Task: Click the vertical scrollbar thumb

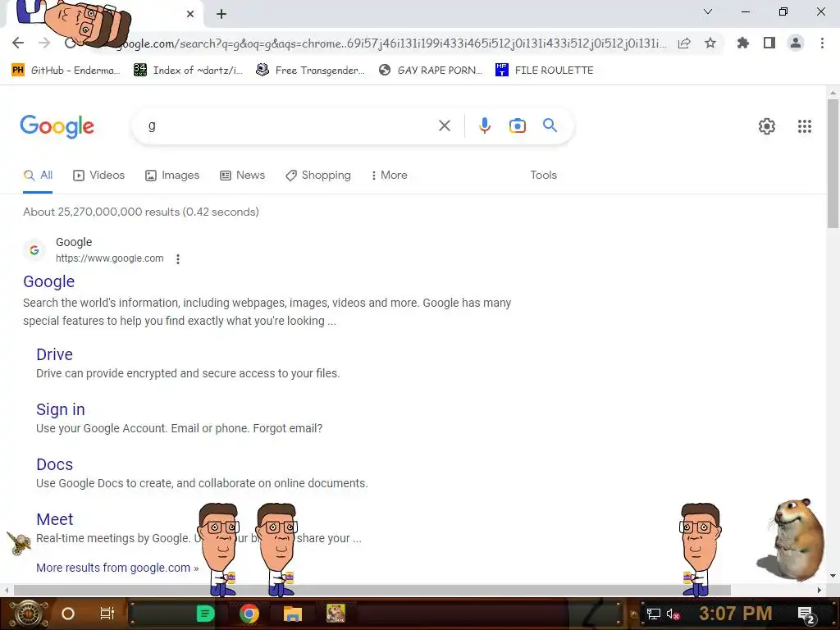Action: [x=833, y=162]
